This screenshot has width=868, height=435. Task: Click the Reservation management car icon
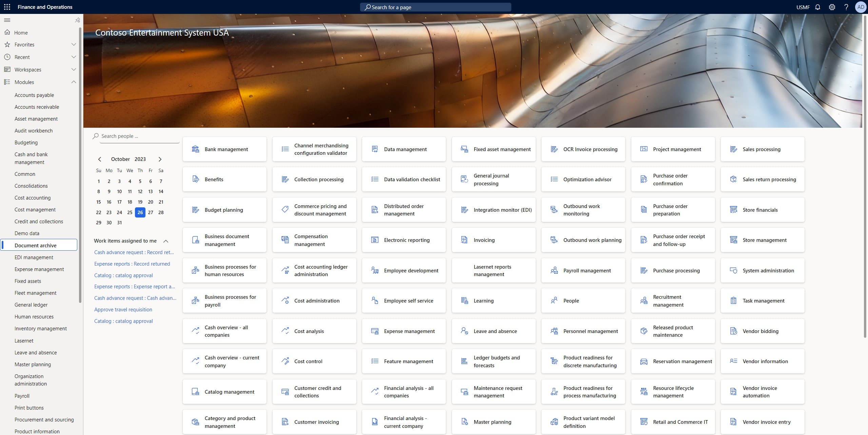(x=644, y=361)
